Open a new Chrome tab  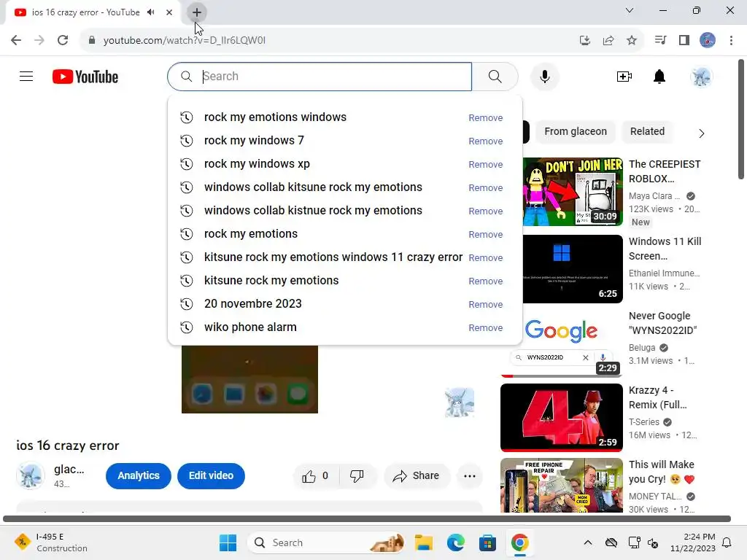pos(196,12)
